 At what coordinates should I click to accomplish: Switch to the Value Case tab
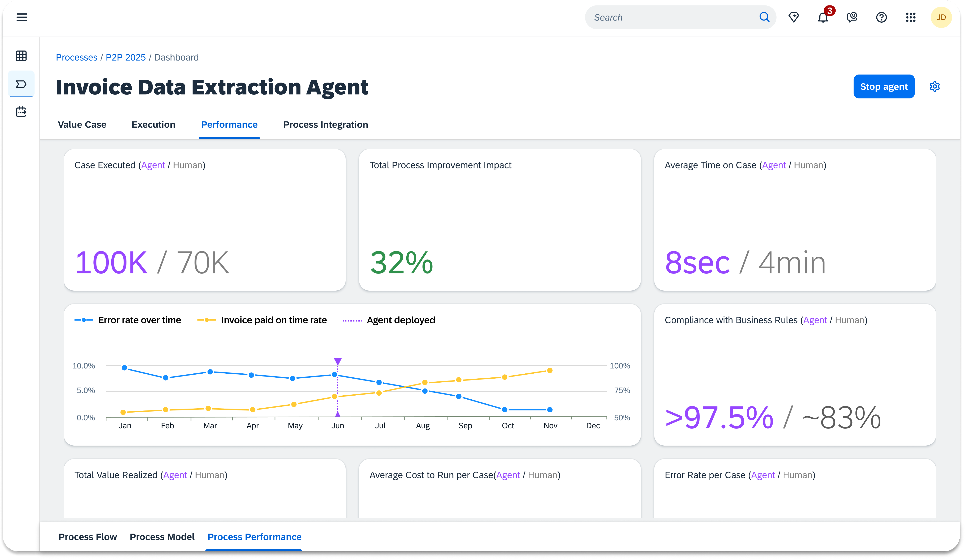tap(82, 125)
